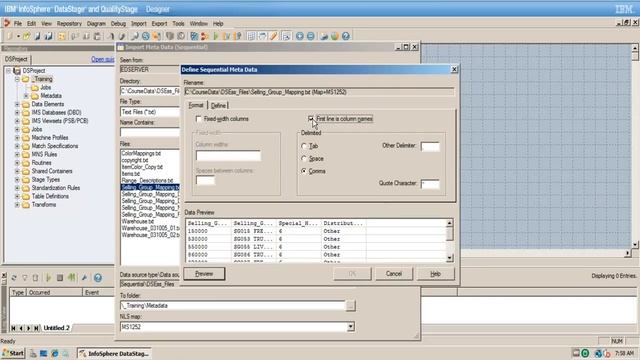The width and height of the screenshot is (640, 360).
Task: Select the Comma delimiter radio button
Action: click(x=304, y=171)
